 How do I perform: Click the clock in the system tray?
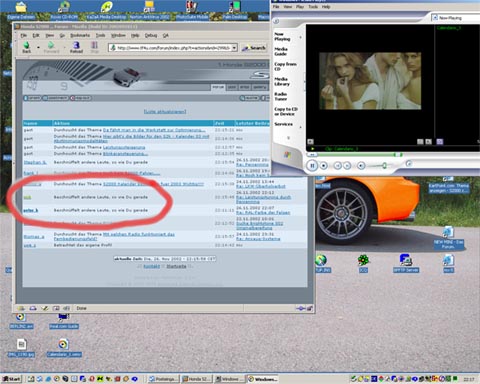(x=469, y=379)
